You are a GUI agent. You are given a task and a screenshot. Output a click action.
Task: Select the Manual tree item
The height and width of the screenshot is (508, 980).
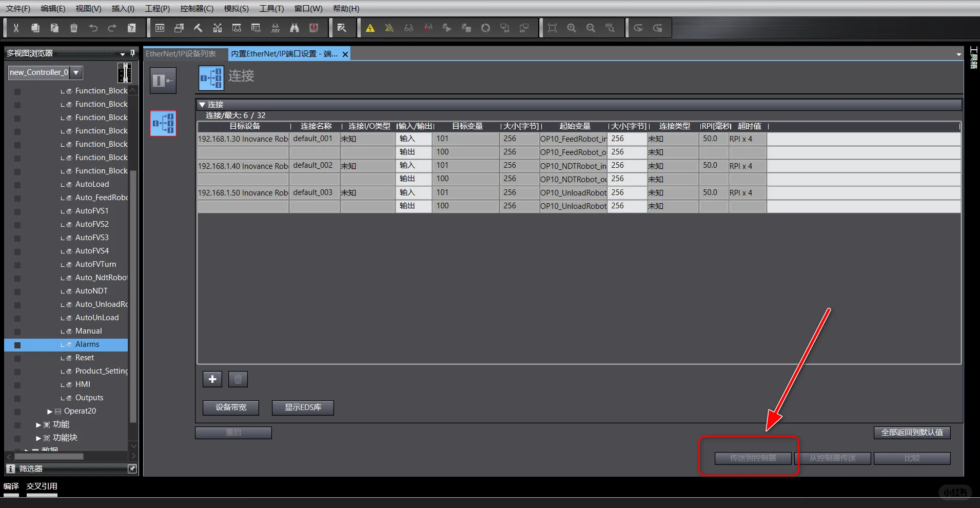coord(88,331)
